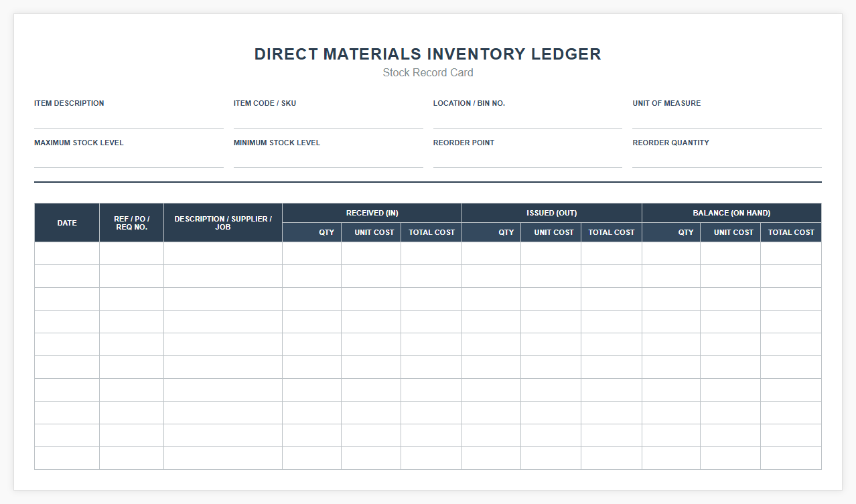Click the 'ITEM CODE / SKU' label

pos(265,103)
